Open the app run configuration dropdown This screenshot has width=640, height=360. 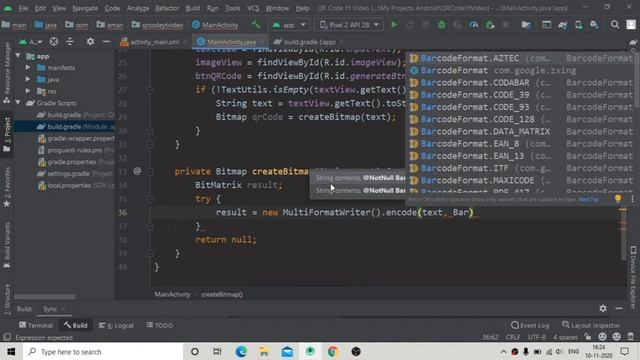[289, 25]
